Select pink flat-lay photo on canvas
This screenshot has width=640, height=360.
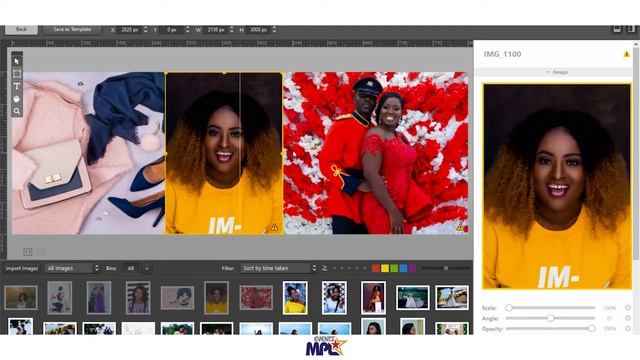(x=88, y=153)
